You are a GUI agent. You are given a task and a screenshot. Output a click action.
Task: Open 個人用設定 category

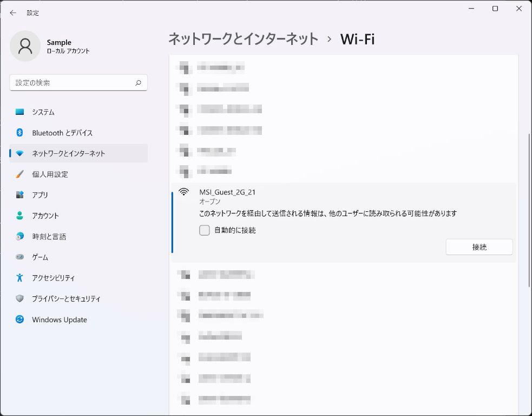78,174
